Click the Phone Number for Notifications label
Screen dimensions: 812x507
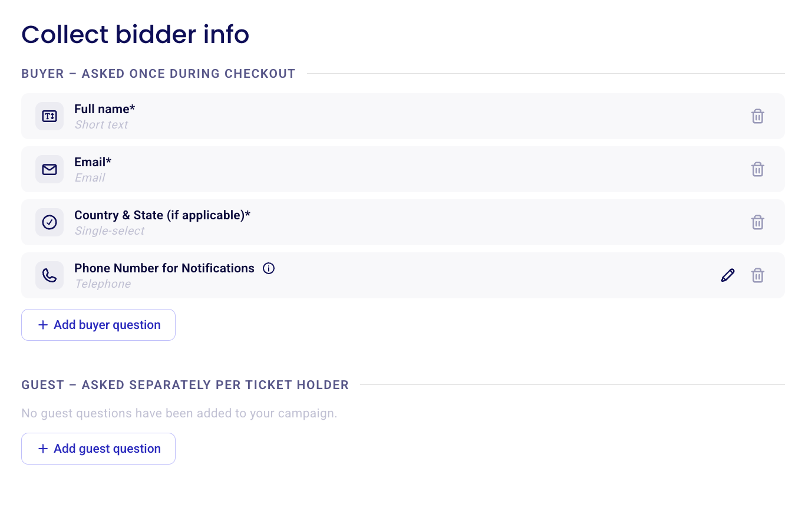pos(164,268)
